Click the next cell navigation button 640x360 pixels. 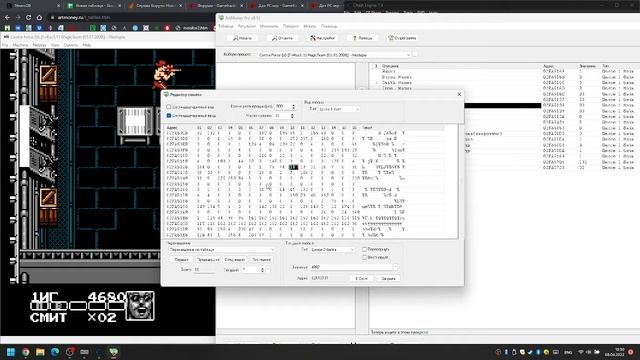pos(234,260)
